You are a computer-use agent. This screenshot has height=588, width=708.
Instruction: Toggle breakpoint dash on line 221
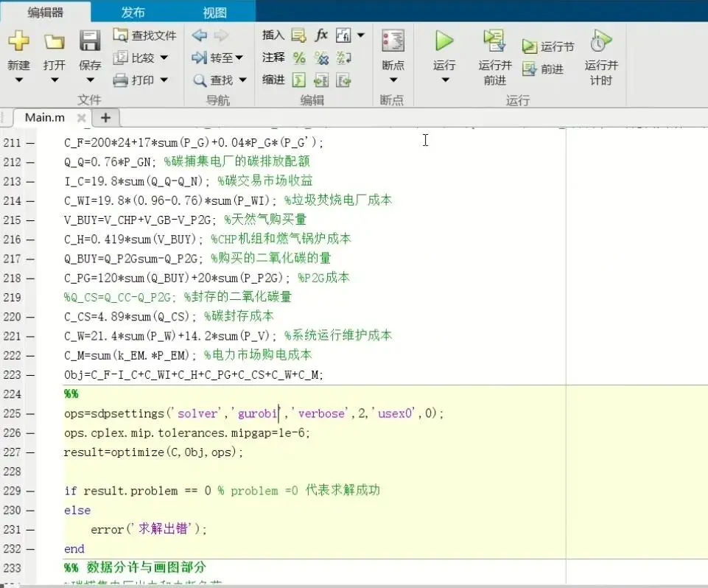(30, 337)
